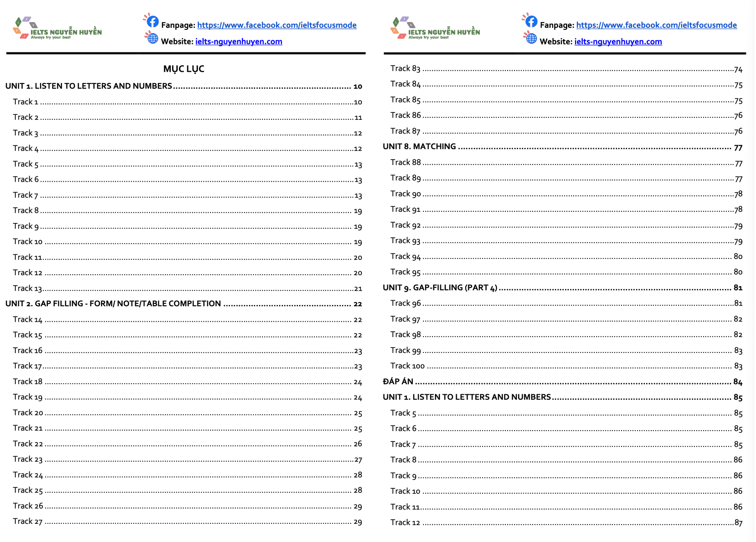Select the Track 98 entry
Viewport: 756px width, 542px height.
pyautogui.click(x=566, y=334)
